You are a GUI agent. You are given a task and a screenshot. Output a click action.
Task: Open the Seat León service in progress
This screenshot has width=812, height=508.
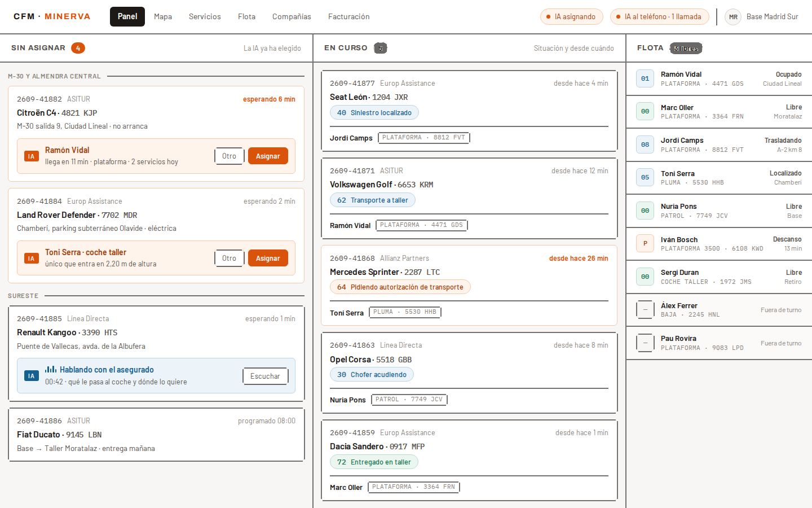point(469,111)
